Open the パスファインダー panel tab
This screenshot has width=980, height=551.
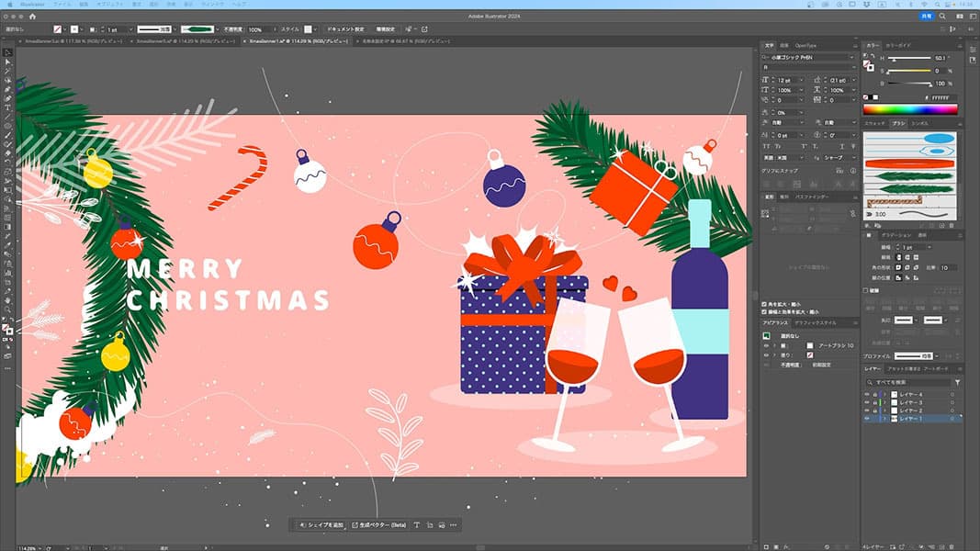point(812,197)
